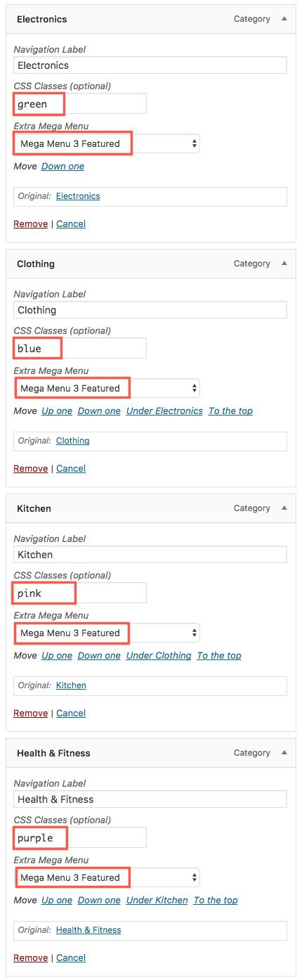Open Electronics Extra Mega Menu dropdown

pos(107,143)
